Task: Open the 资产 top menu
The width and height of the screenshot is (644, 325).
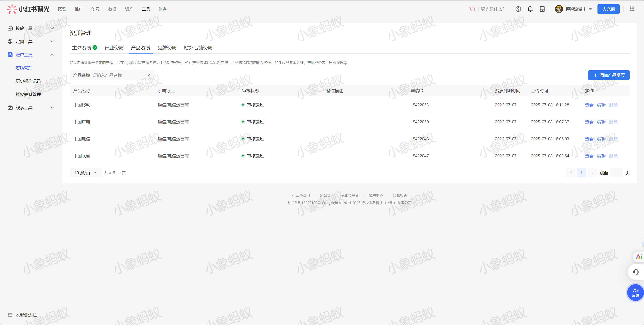Action: (x=129, y=9)
